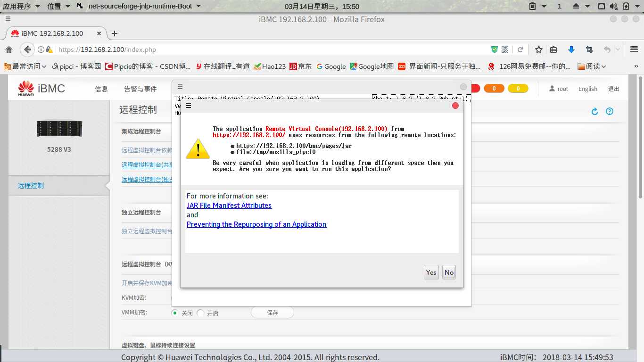
Task: Open the 最常访问 bookmarks folder
Action: coord(25,66)
